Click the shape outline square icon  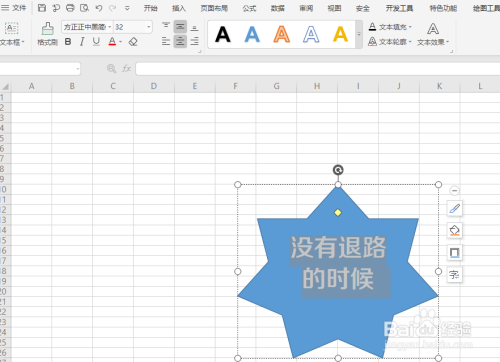(x=455, y=252)
